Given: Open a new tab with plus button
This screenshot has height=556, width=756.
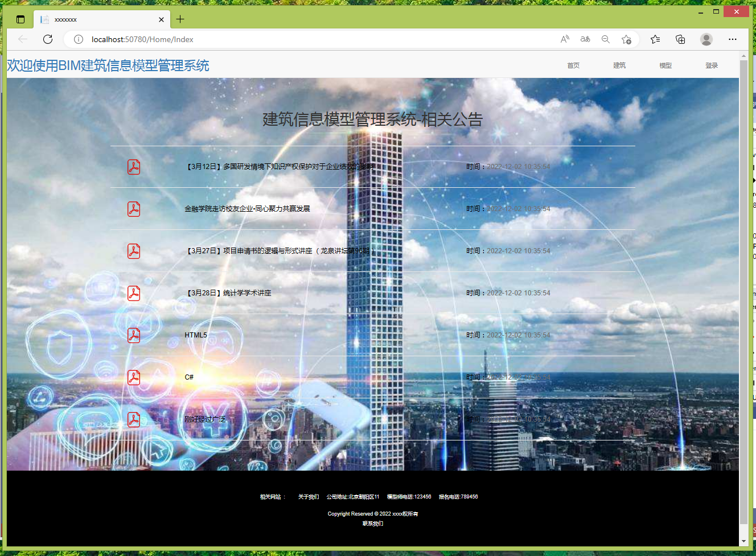Looking at the screenshot, I should pyautogui.click(x=180, y=19).
